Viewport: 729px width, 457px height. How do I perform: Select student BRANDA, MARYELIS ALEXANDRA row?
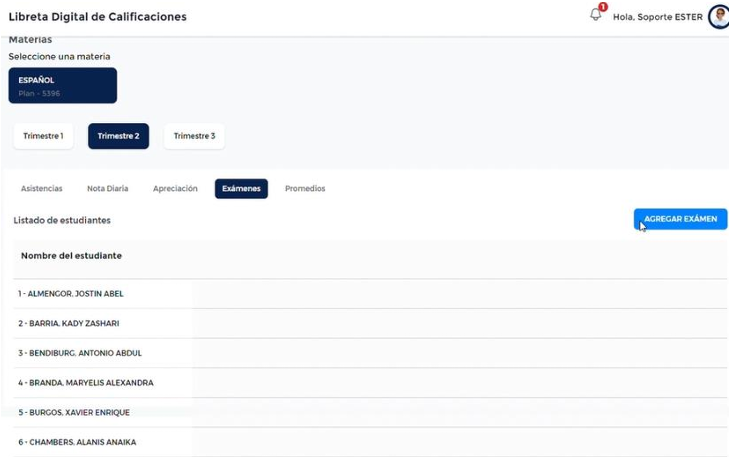click(x=86, y=383)
